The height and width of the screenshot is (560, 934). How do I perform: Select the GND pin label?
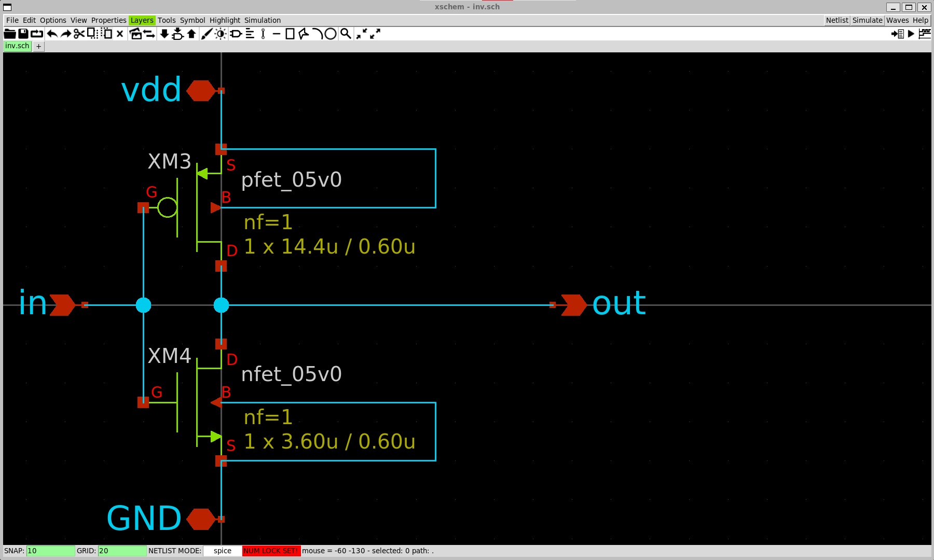(144, 518)
